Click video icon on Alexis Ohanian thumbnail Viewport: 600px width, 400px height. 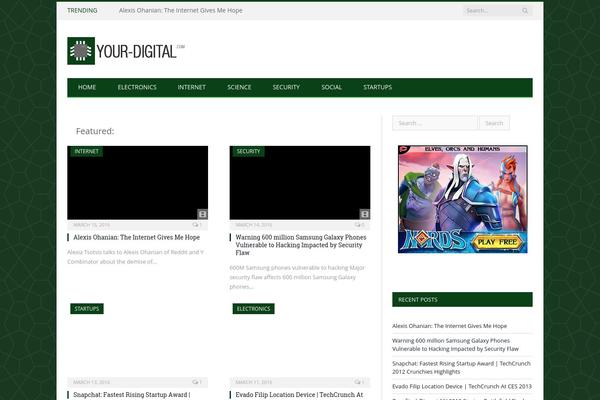(x=202, y=214)
